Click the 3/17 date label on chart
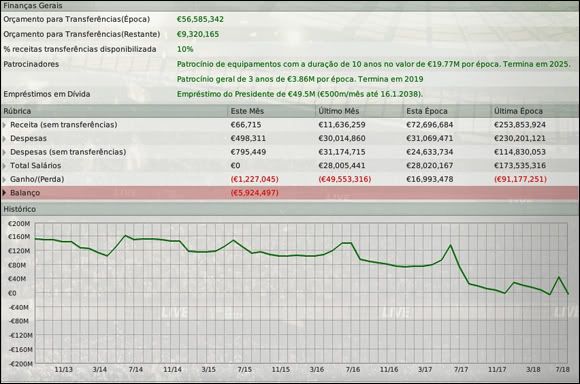Viewport: 580px width, 384px height. click(425, 370)
